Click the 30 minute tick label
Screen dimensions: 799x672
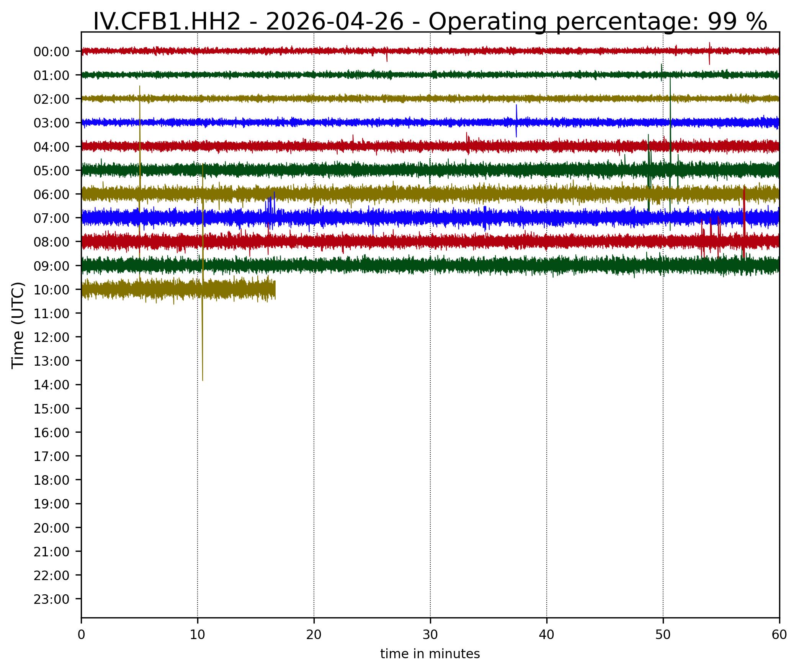[430, 635]
